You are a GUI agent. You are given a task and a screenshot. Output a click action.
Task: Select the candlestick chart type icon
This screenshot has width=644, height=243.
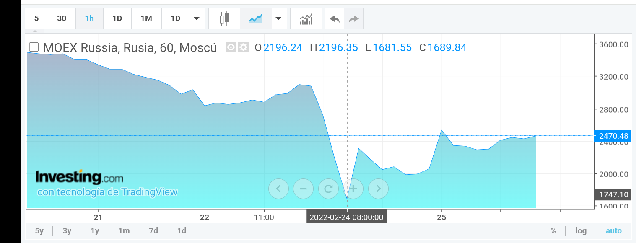pos(225,18)
